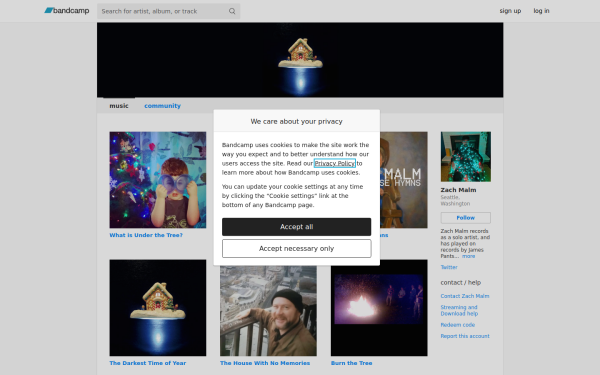Open the Twitter link
This screenshot has width=600, height=375.
pos(449,267)
